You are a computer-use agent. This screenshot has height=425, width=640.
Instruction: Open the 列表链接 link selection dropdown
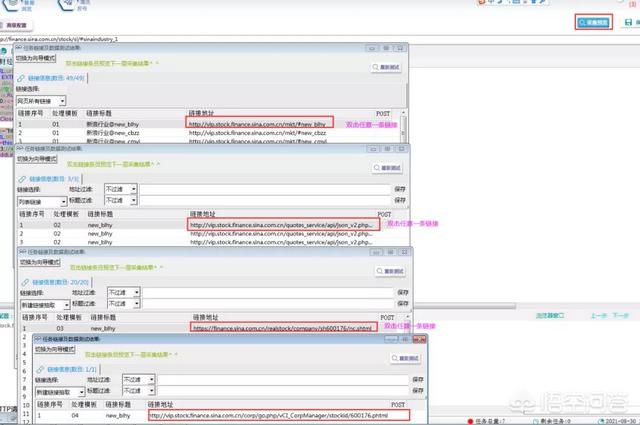(x=64, y=202)
